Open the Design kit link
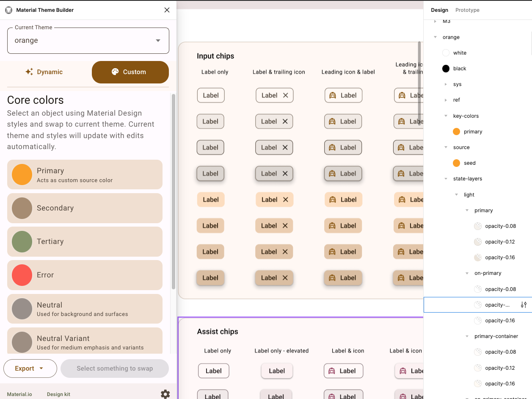The height and width of the screenshot is (399, 532). [x=58, y=394]
